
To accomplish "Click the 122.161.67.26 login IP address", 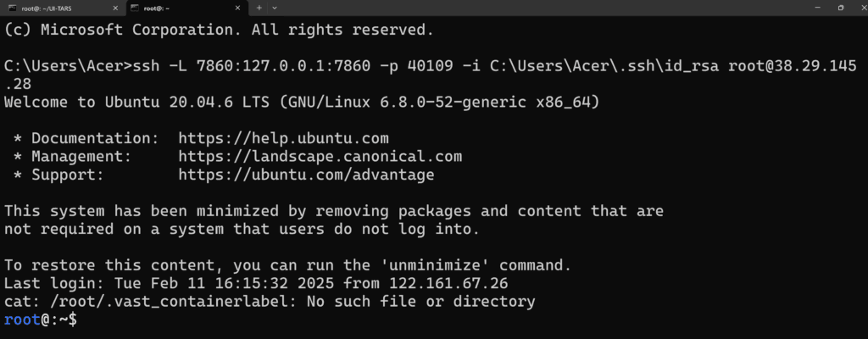I will (x=448, y=284).
